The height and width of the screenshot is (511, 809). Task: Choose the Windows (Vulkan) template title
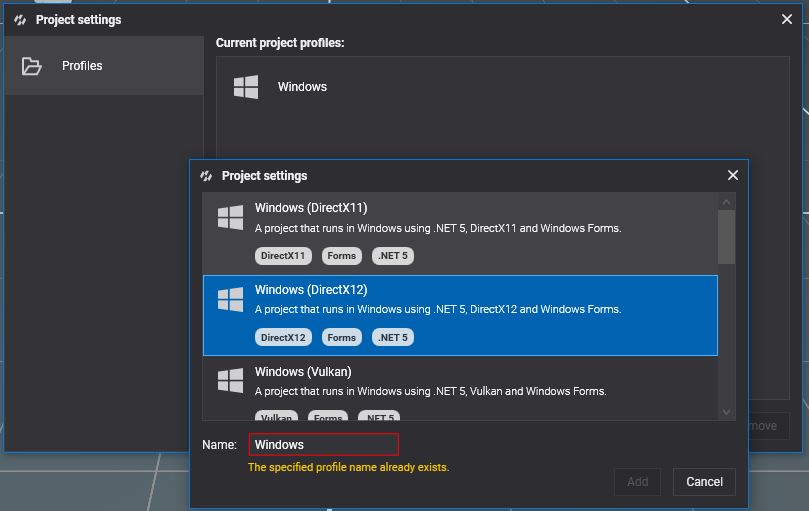click(303, 372)
